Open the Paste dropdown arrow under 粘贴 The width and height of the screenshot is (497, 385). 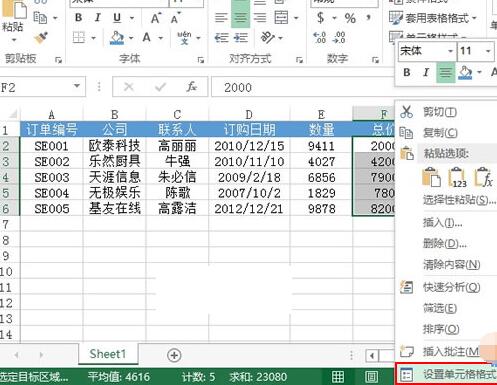click(14, 40)
